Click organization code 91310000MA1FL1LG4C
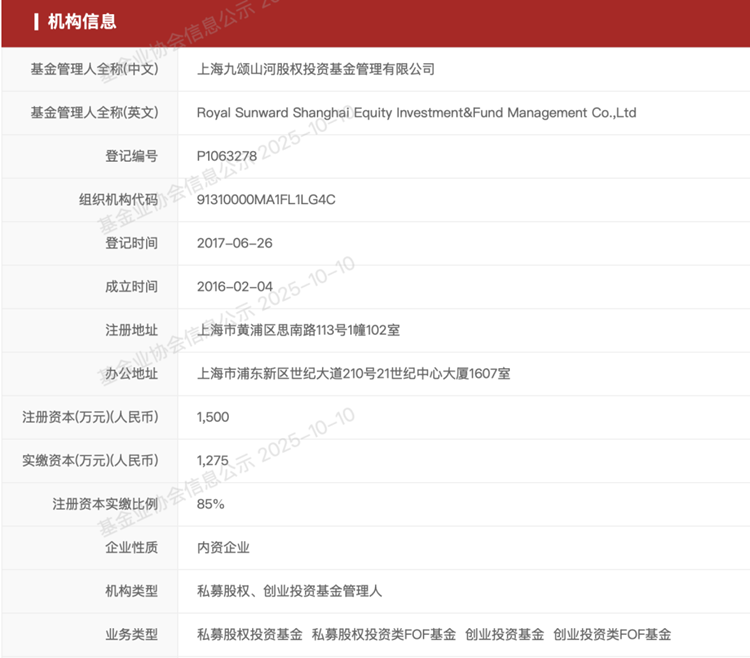Screen dimensions: 750x658 click(266, 199)
